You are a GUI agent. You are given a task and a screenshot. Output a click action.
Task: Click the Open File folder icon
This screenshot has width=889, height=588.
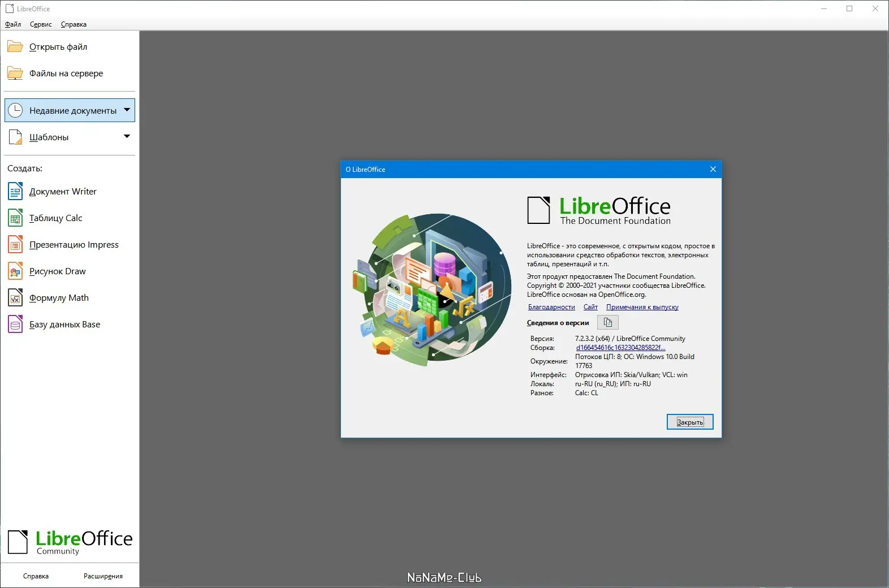[x=15, y=47]
